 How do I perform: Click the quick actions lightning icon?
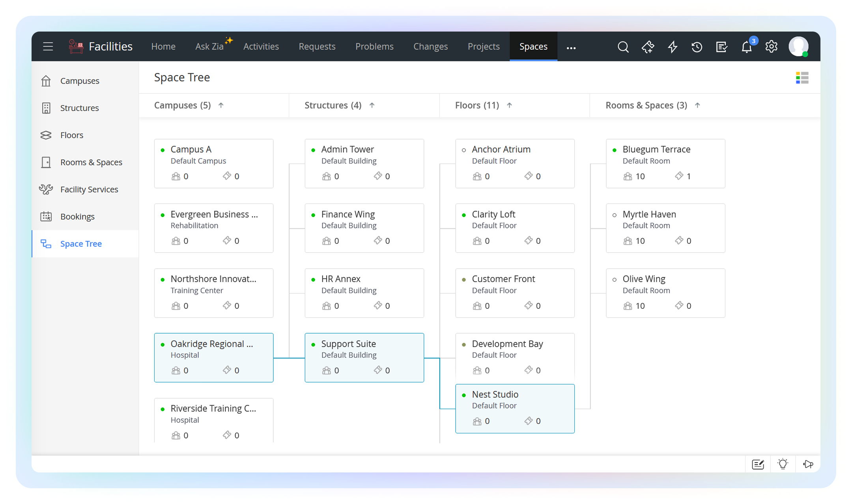click(672, 47)
